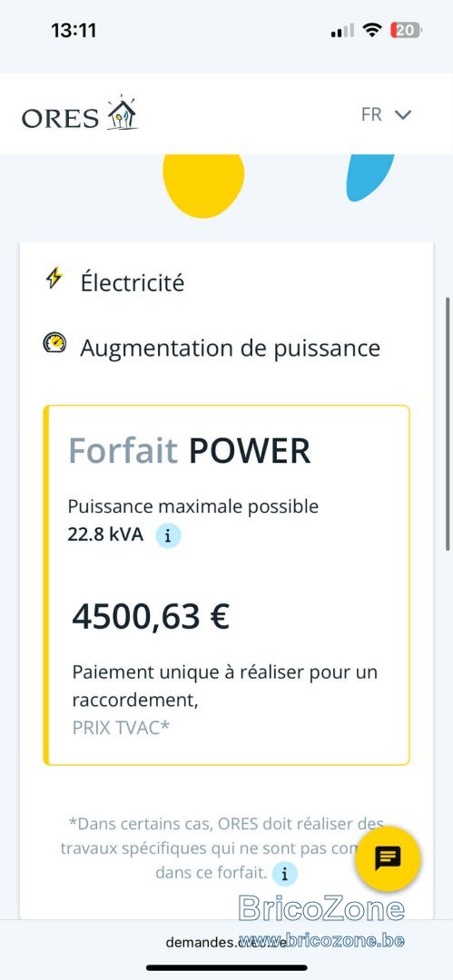Click the Électricité label

pos(132,283)
